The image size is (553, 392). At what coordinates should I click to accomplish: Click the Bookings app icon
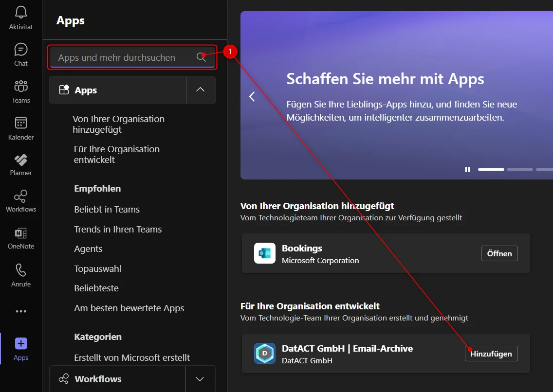[x=264, y=253]
